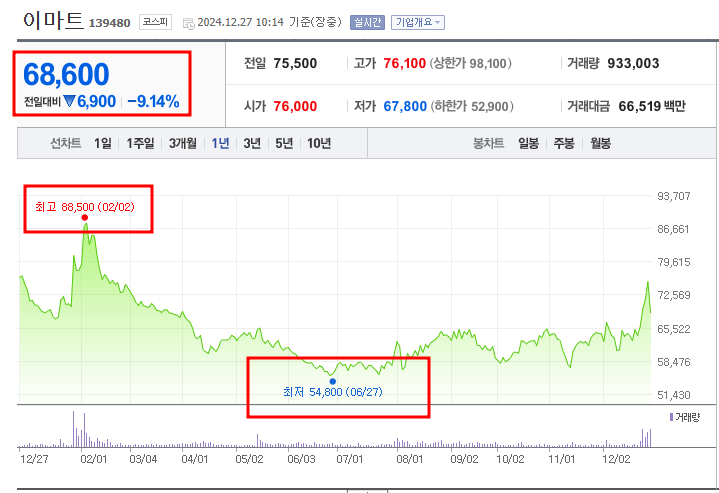Switch to 주봉 candlestick chart
This screenshot has height=493, width=719.
tap(564, 144)
